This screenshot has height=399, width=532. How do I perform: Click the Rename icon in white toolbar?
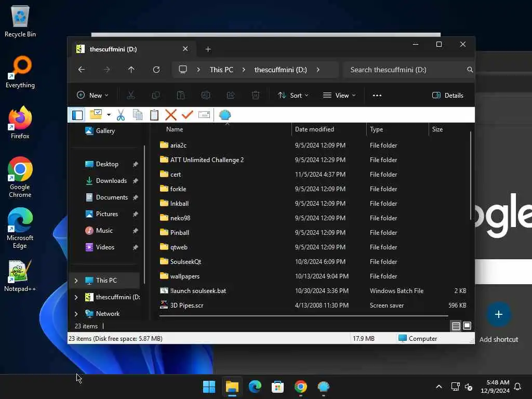click(x=204, y=115)
